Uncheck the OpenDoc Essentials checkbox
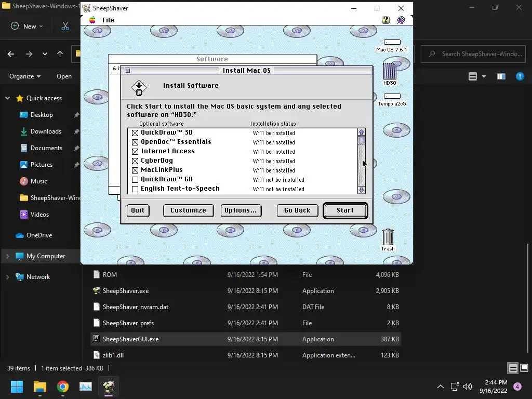 (135, 142)
